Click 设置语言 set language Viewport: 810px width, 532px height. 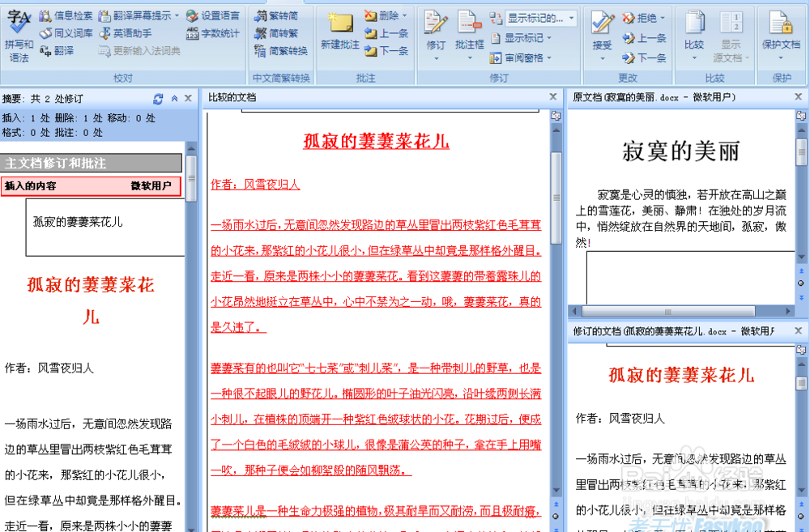[x=213, y=16]
